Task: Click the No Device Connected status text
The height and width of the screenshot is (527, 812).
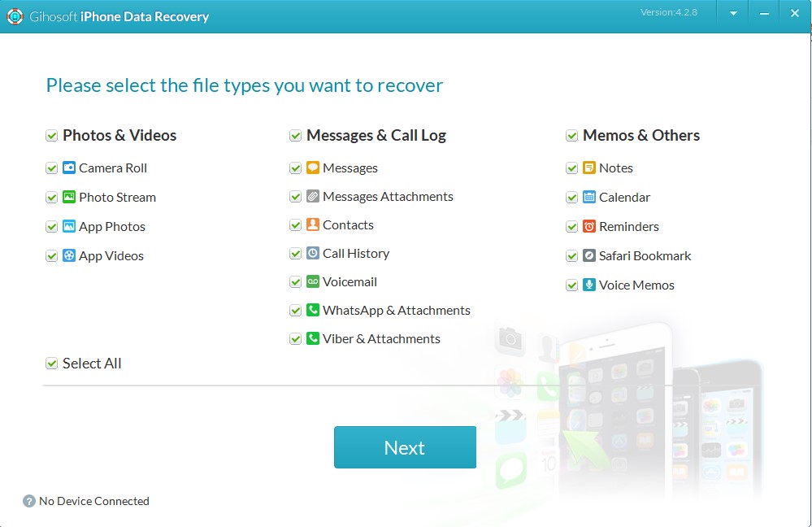Action: coord(94,501)
